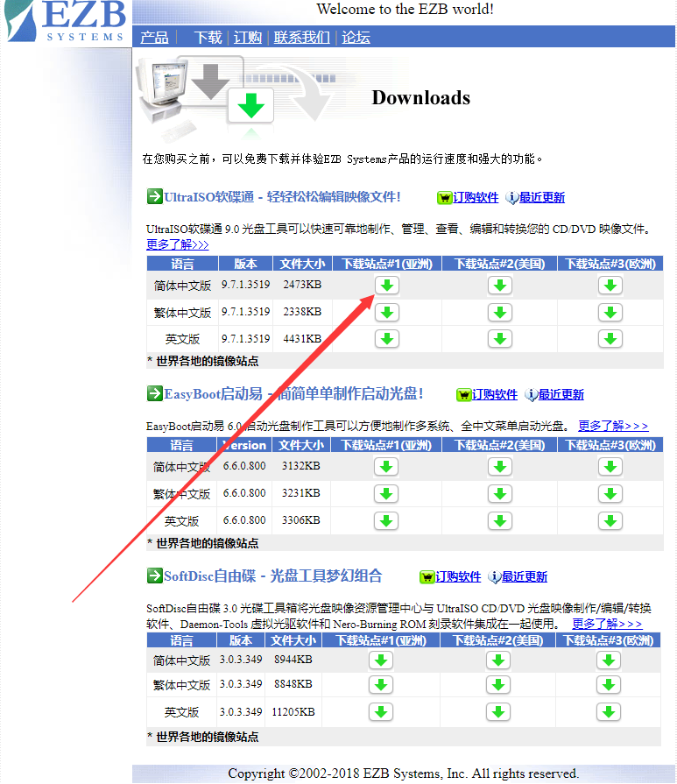Download UltraISO Simplified Chinese from Asia mirror
The image size is (677, 784).
pyautogui.click(x=386, y=286)
